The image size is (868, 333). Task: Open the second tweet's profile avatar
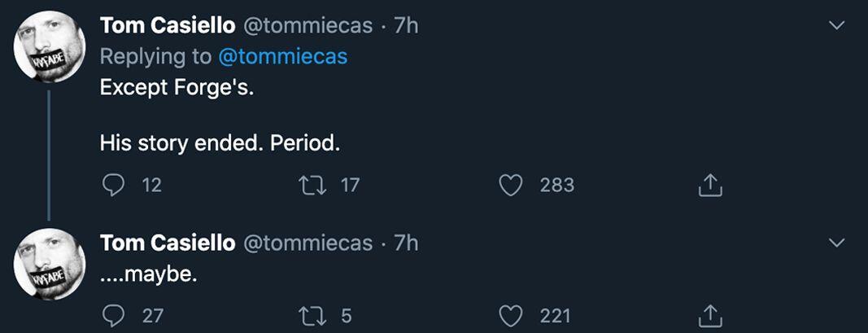50,263
